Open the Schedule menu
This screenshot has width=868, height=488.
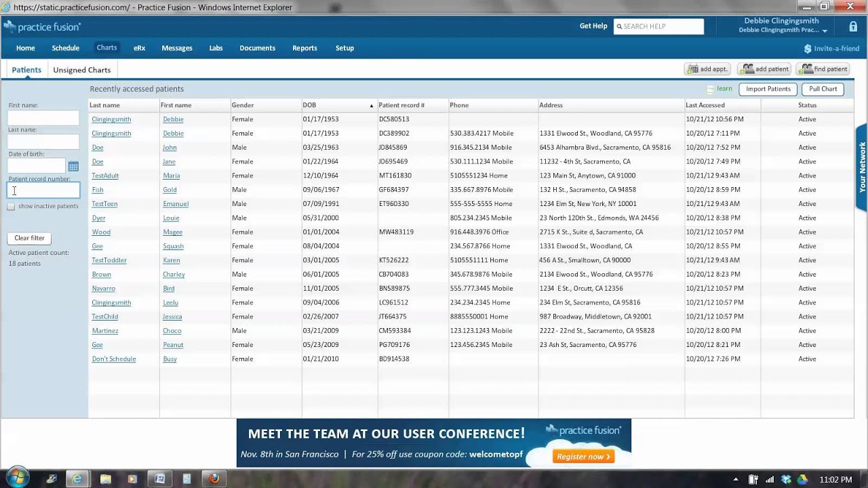pos(66,48)
